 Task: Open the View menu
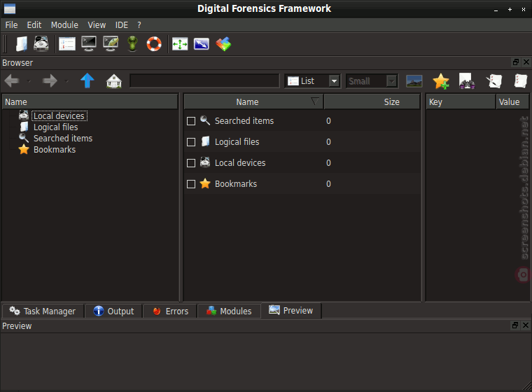pos(97,25)
